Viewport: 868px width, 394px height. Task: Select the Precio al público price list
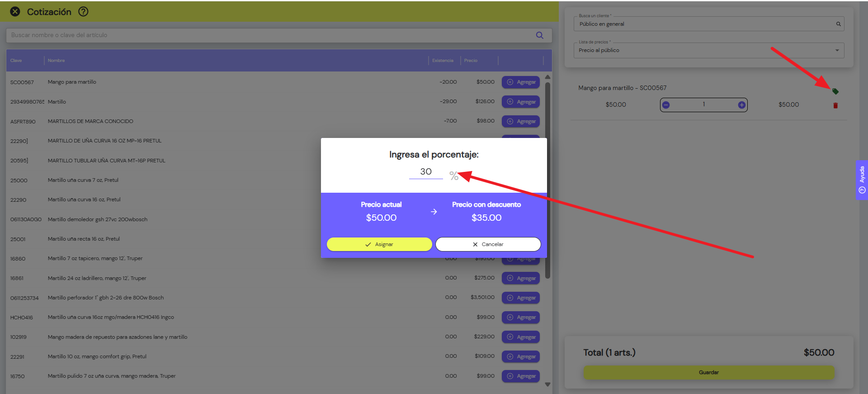click(708, 50)
